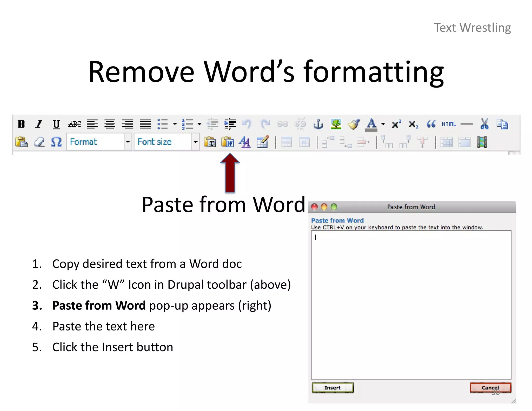Open HTML source editor

click(x=449, y=124)
